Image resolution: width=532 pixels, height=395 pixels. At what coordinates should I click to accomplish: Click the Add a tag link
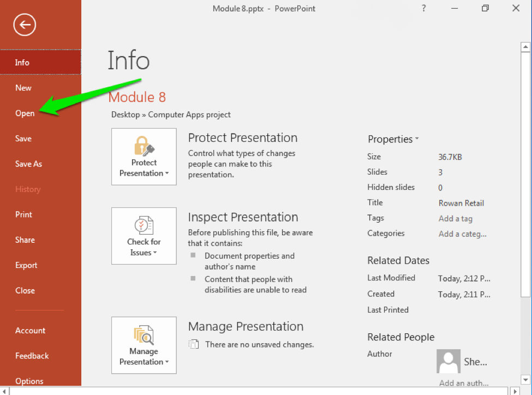click(455, 218)
